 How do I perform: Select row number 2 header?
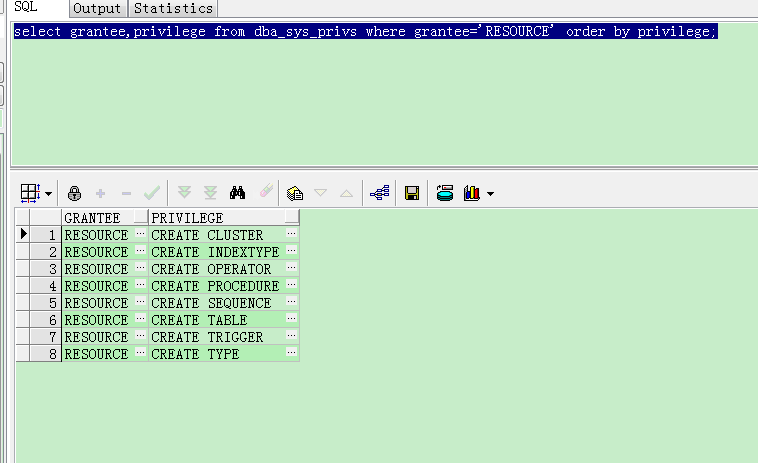pos(45,252)
